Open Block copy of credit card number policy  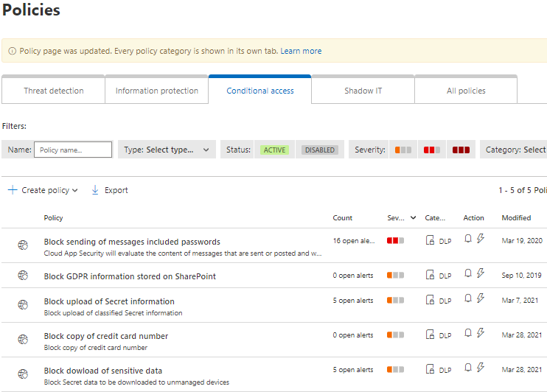(x=106, y=336)
